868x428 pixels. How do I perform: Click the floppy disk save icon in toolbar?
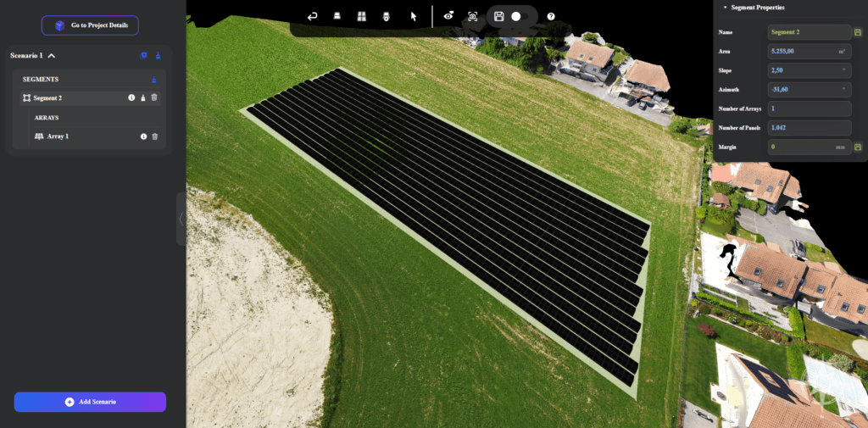(x=498, y=17)
